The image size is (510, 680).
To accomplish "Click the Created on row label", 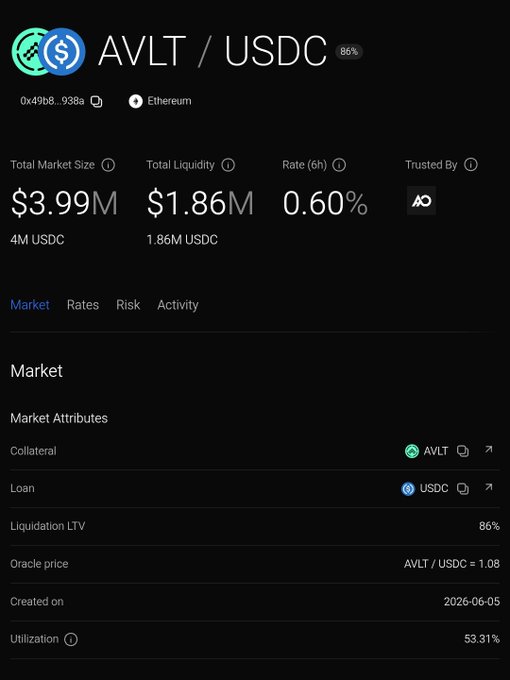I will (x=37, y=602).
